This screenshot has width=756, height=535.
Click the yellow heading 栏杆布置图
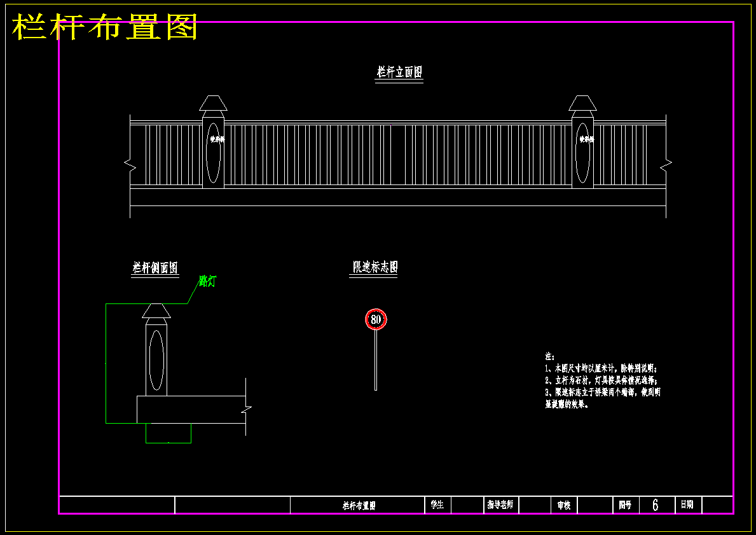[105, 27]
